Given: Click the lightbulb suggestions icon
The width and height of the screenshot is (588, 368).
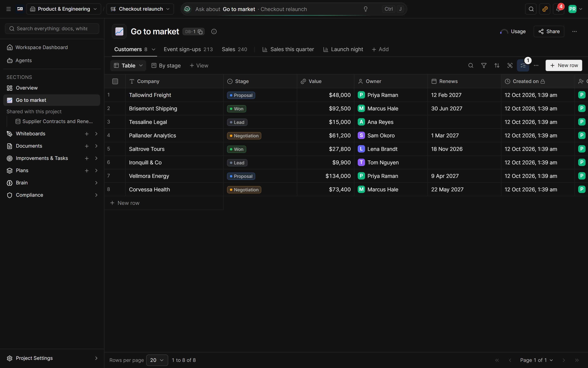Looking at the screenshot, I should (x=365, y=9).
